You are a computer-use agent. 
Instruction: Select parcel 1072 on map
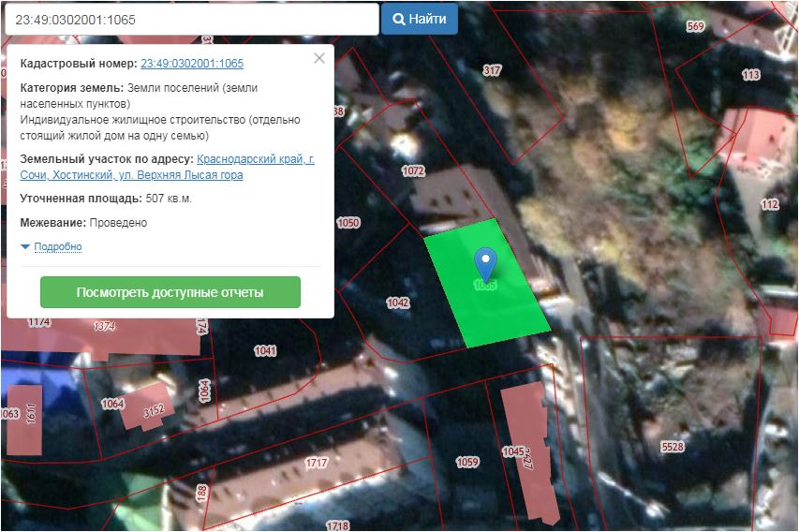click(413, 171)
